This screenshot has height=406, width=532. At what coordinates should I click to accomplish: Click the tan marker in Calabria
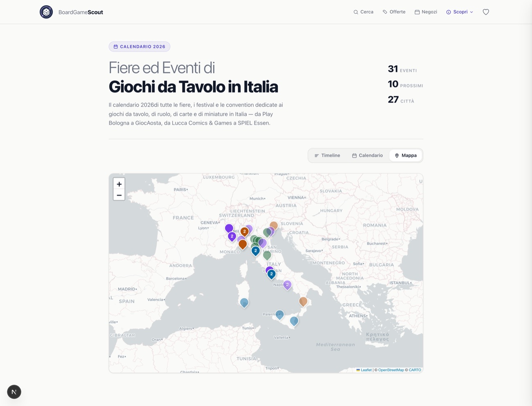(303, 302)
